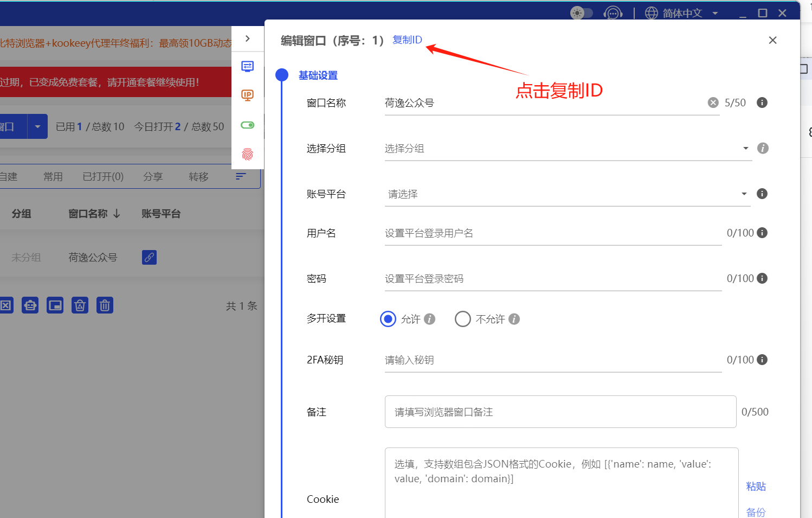Viewport: 812px width, 518px height.
Task: Click the robot automation icon in bottom toolbar
Action: [x=30, y=305]
